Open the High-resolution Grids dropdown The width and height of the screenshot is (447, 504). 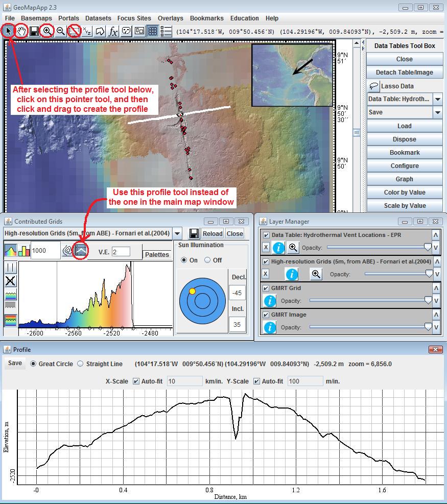177,233
